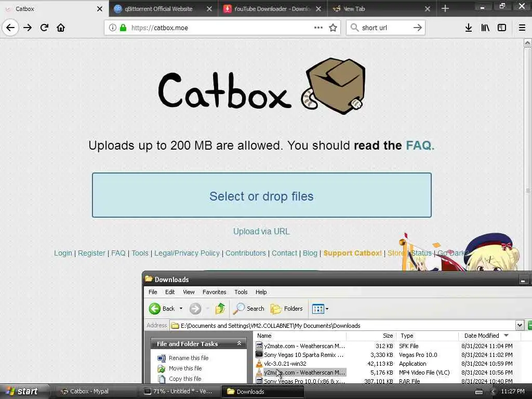The width and height of the screenshot is (532, 399).
Task: Click the Back button in Downloads window
Action: pyautogui.click(x=162, y=309)
